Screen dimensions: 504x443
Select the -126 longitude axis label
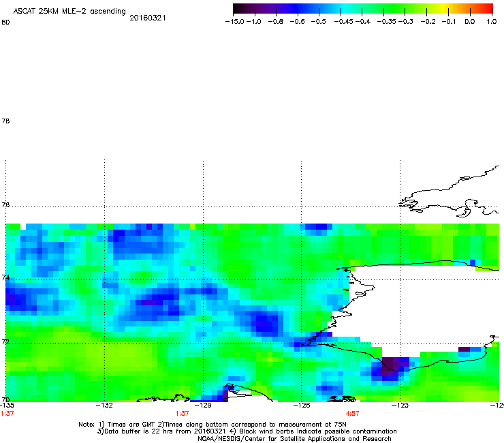click(302, 405)
